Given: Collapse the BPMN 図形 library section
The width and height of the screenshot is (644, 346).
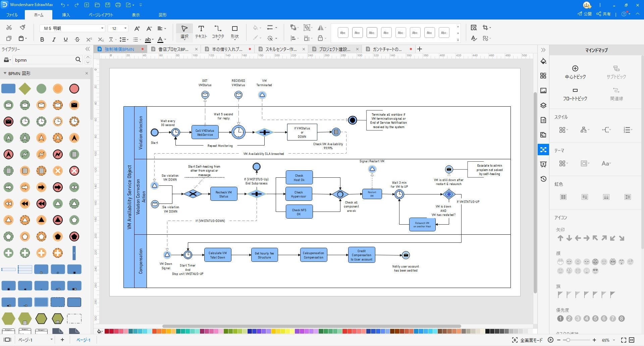Looking at the screenshot, I should click(5, 73).
